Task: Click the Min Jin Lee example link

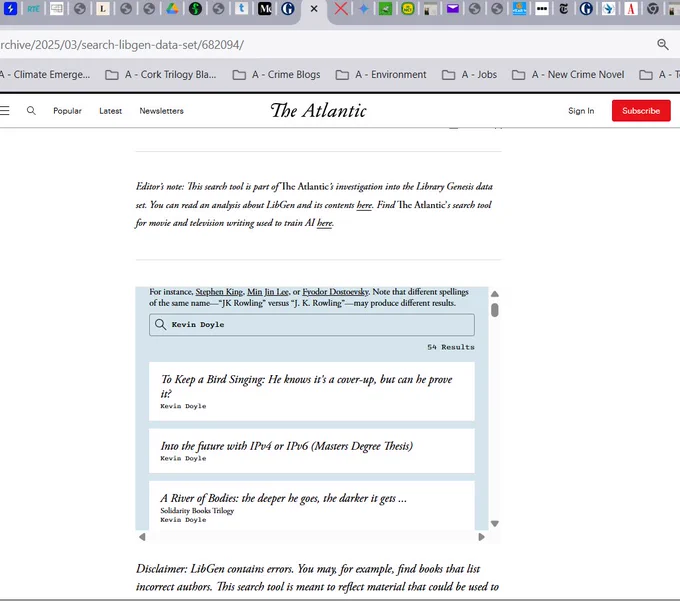Action: (x=268, y=292)
